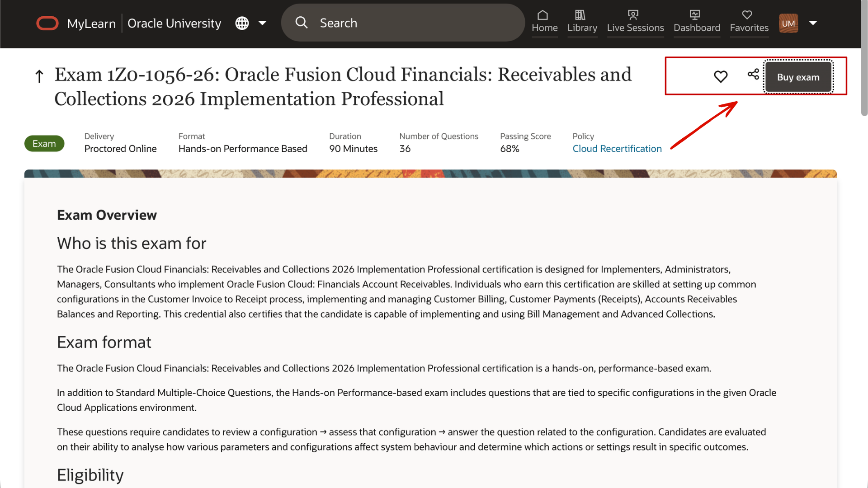Open the language globe icon
868x488 pixels.
pyautogui.click(x=242, y=23)
